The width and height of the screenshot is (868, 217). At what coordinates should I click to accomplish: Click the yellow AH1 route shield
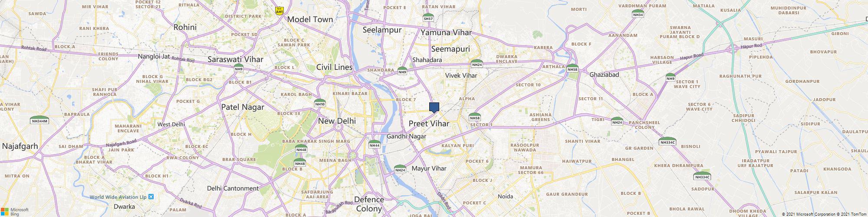point(279,10)
